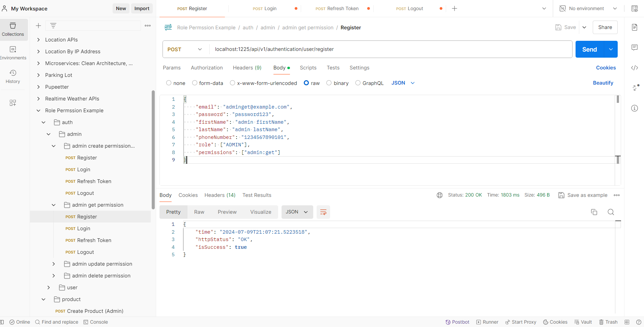This screenshot has height=327, width=644.
Task: Click the network globe icon near status
Action: pos(440,195)
